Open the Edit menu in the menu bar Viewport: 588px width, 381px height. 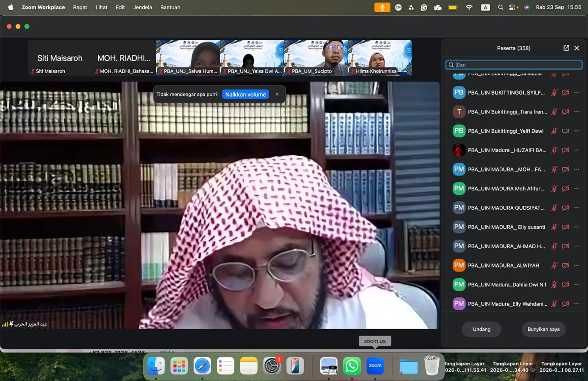click(x=120, y=7)
